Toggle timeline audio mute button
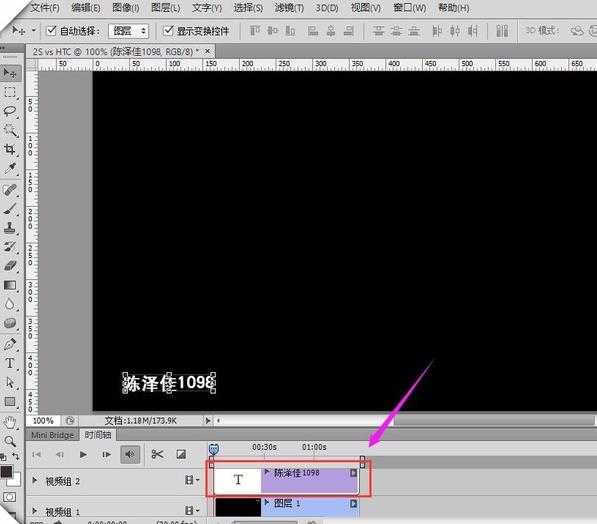This screenshot has height=524, width=597. pyautogui.click(x=130, y=454)
